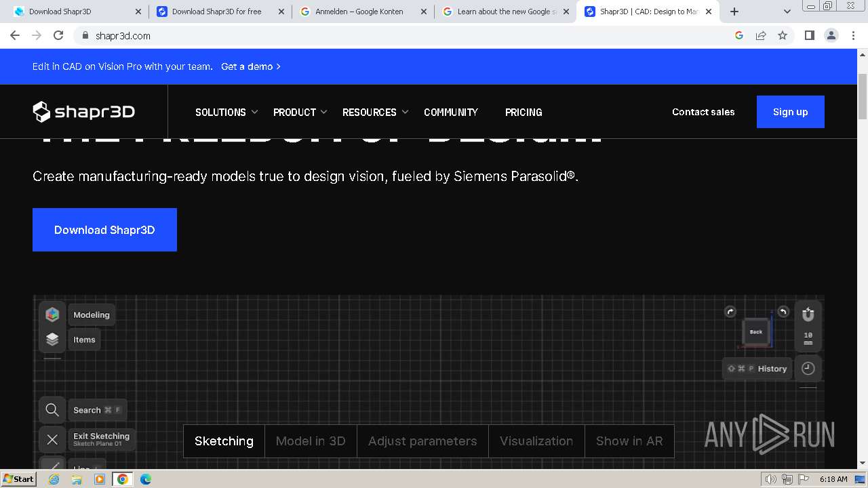Screen dimensions: 868x488
Task: Click the History clock icon
Action: [808, 368]
